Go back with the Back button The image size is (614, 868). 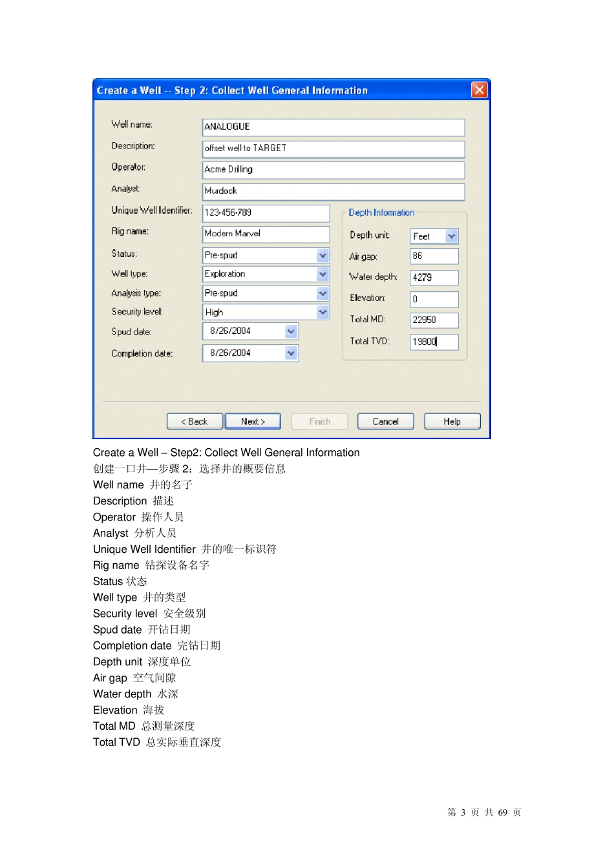[x=195, y=421]
